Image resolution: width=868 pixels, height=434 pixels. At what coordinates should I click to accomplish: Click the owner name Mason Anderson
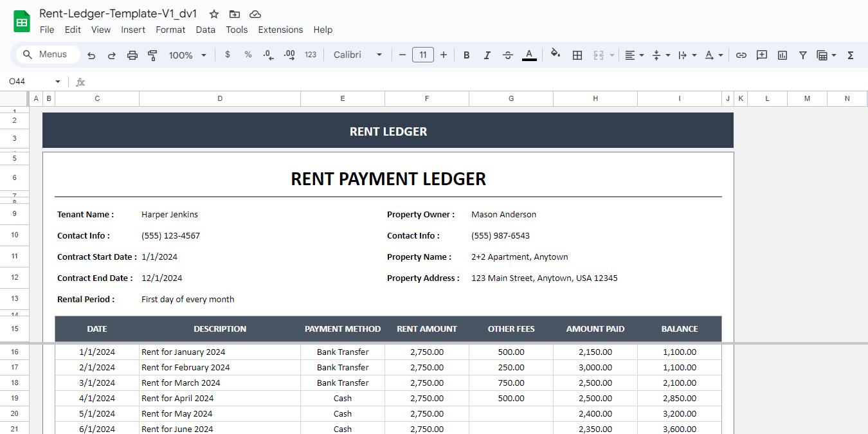point(503,214)
